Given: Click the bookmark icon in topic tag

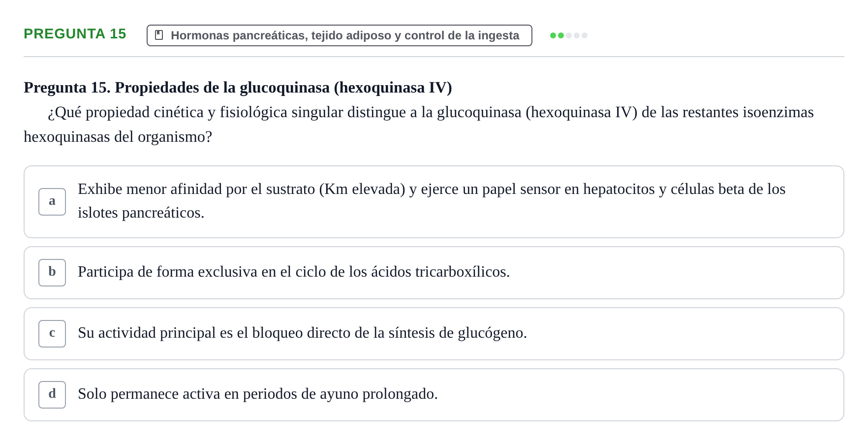Looking at the screenshot, I should (159, 35).
